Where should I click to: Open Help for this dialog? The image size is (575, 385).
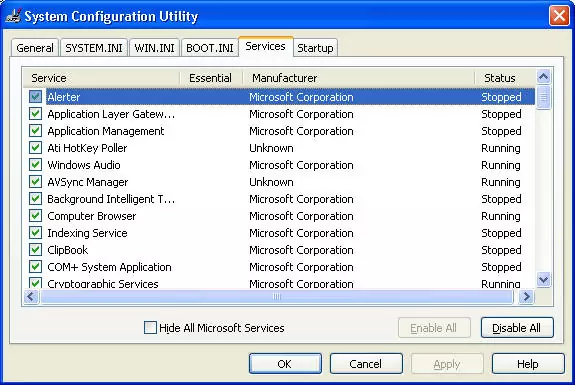(x=528, y=364)
